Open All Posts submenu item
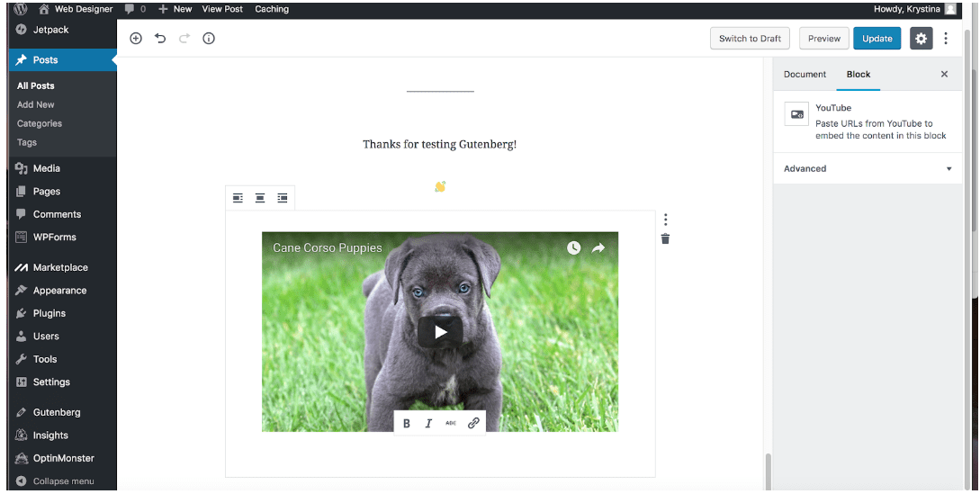The image size is (980, 494). pos(36,85)
